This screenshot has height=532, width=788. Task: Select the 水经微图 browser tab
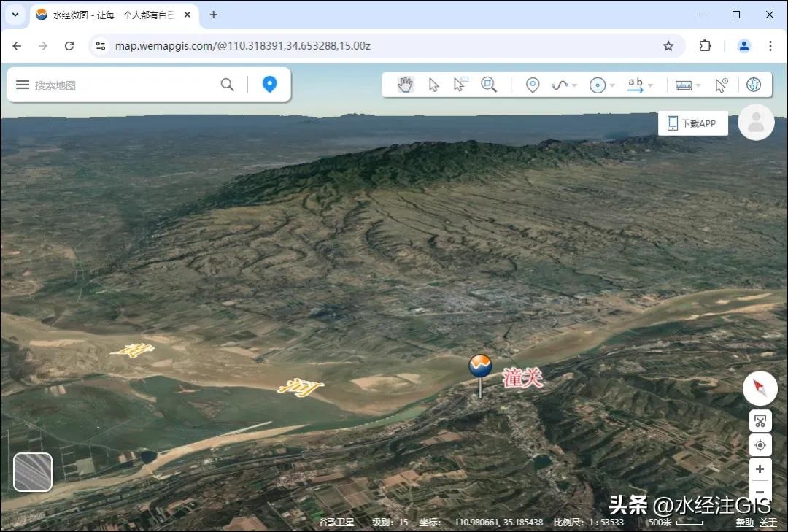point(113,15)
